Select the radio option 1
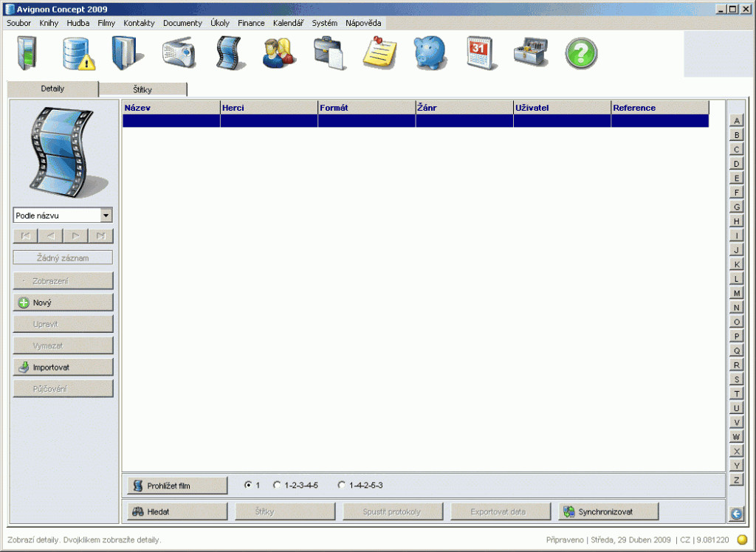 tap(248, 485)
